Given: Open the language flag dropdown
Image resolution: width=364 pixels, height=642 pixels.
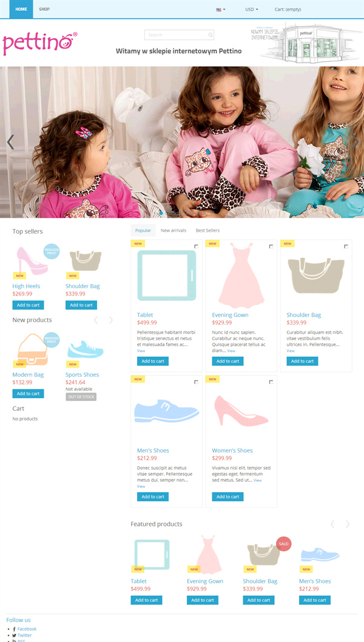Looking at the screenshot, I should tap(221, 10).
